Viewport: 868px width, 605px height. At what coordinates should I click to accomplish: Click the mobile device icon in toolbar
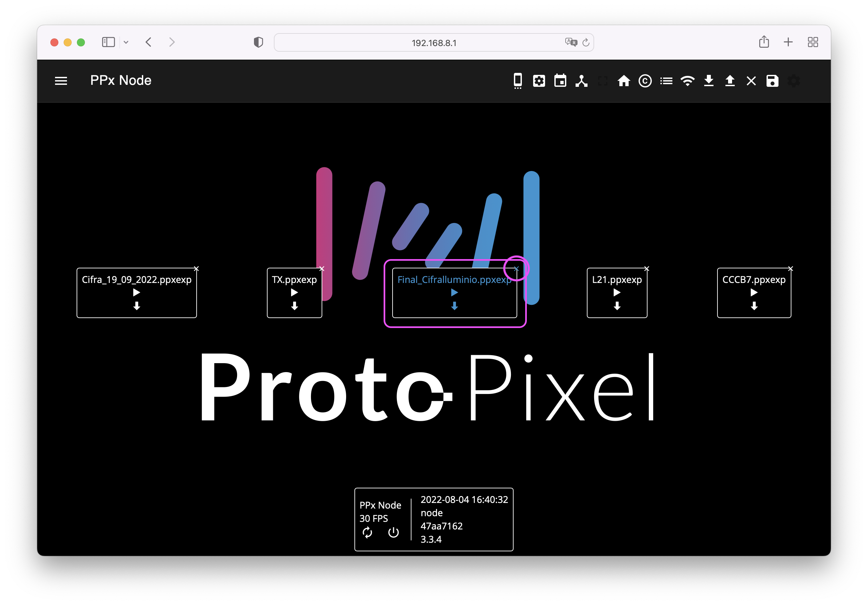pos(518,81)
